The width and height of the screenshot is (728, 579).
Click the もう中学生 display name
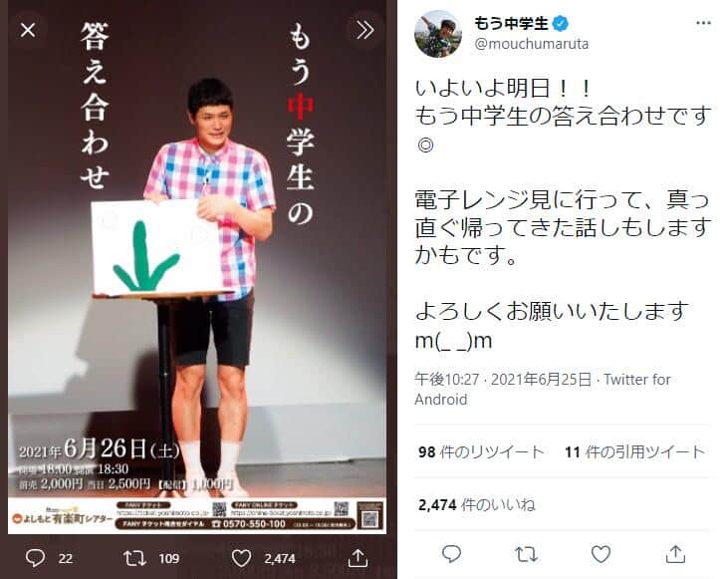click(511, 23)
